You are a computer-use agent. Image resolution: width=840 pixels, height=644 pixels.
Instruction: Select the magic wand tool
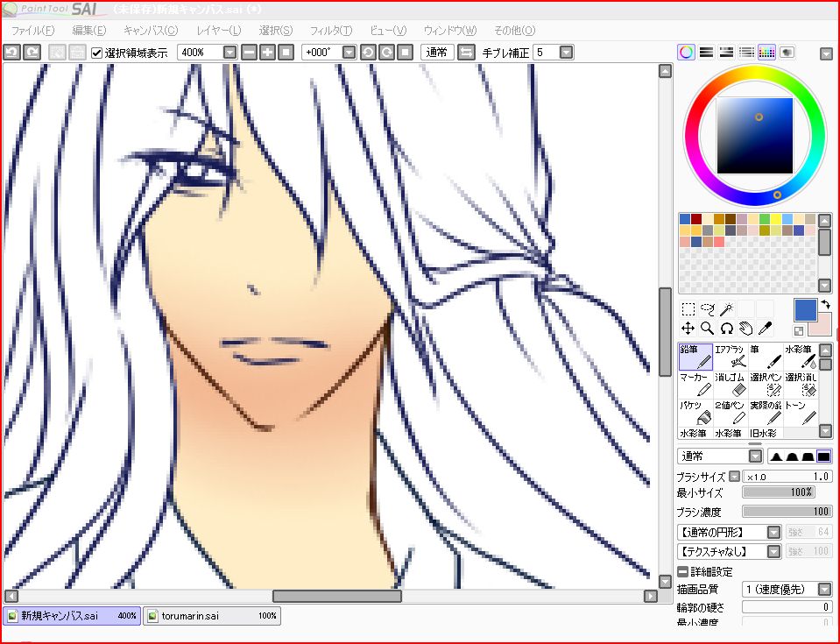[x=726, y=309]
